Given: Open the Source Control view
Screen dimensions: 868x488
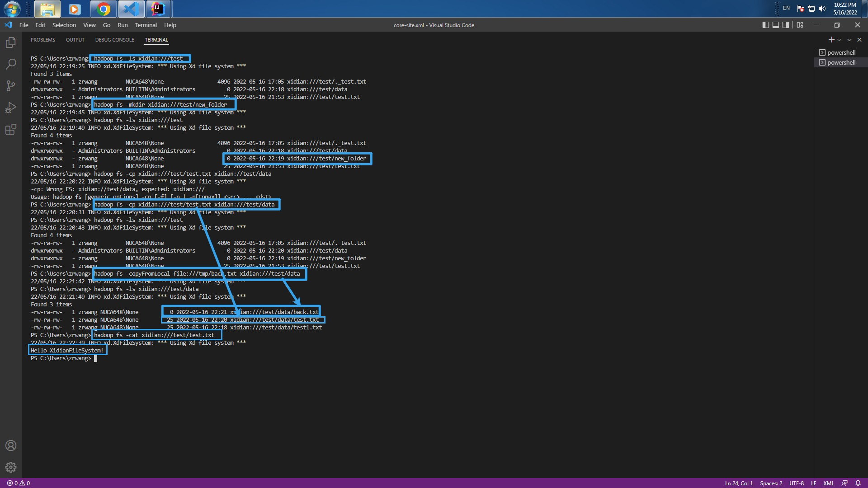Looking at the screenshot, I should (11, 86).
